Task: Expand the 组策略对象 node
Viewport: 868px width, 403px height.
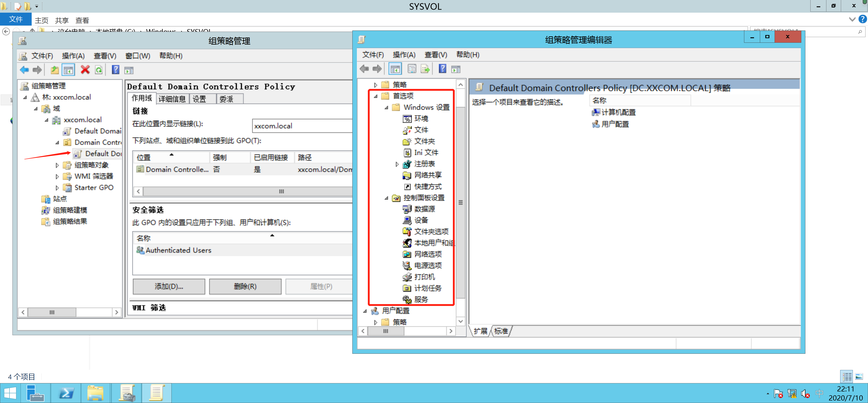Action: click(x=57, y=165)
